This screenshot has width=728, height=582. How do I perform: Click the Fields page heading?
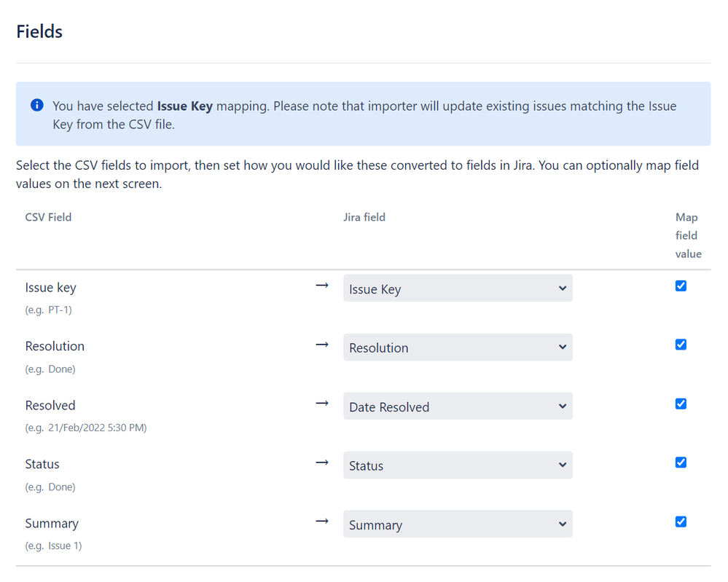[39, 32]
